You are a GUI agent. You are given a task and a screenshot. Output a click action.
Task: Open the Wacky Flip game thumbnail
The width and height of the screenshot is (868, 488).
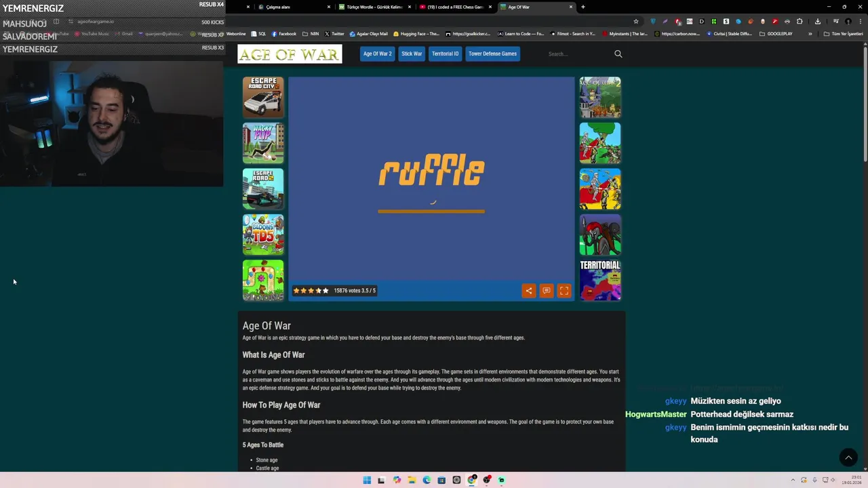coord(263,143)
